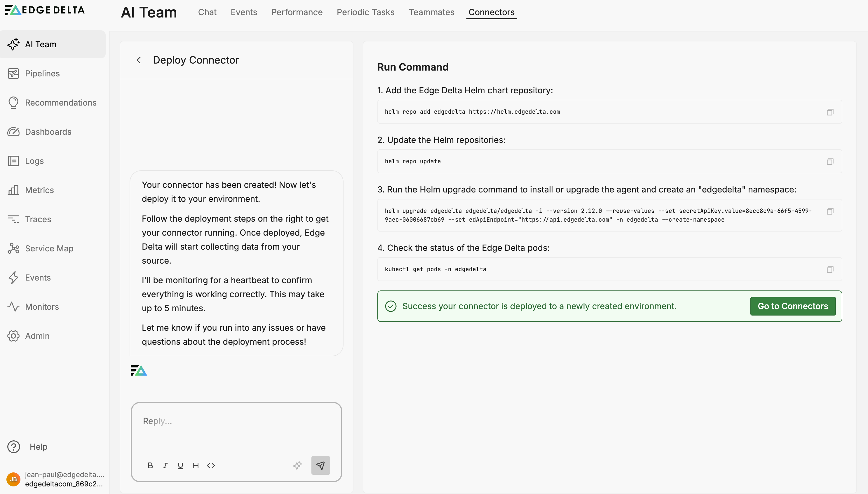Screen dimensions: 868x494
Task: Click the AI sparkle icon in the reply box
Action: tap(298, 465)
